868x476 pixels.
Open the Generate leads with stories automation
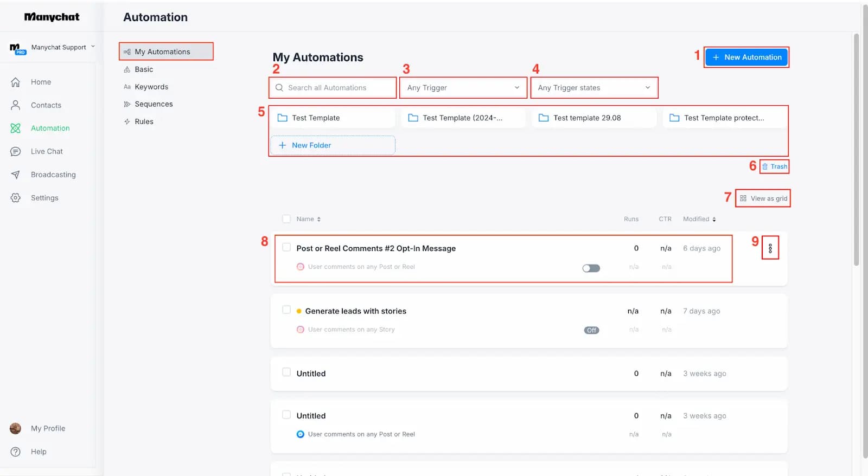355,311
